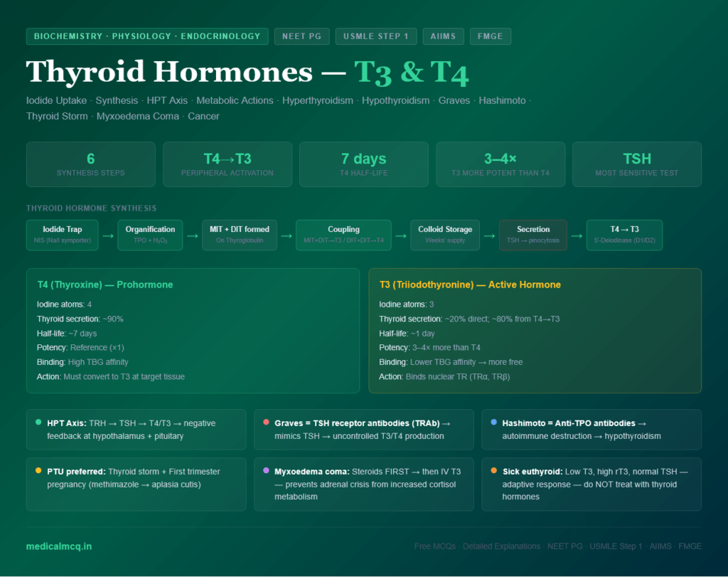Click the yellow T3 card border accent
The image size is (728, 577).
pyautogui.click(x=370, y=331)
